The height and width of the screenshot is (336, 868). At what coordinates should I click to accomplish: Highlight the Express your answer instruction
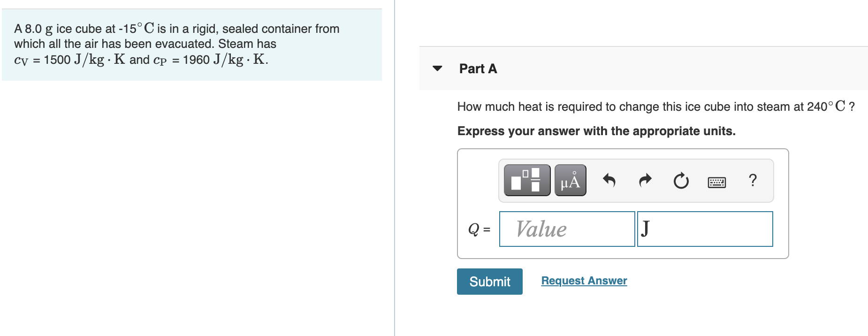[x=596, y=131]
